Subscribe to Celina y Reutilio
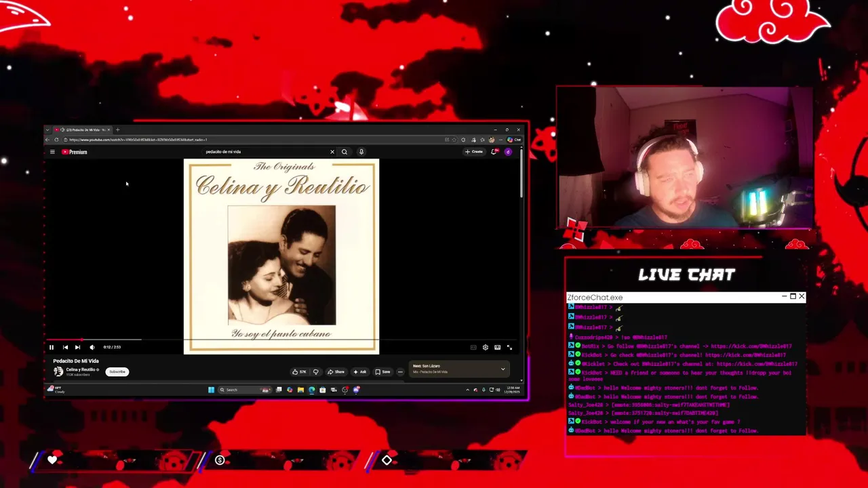 coord(117,371)
